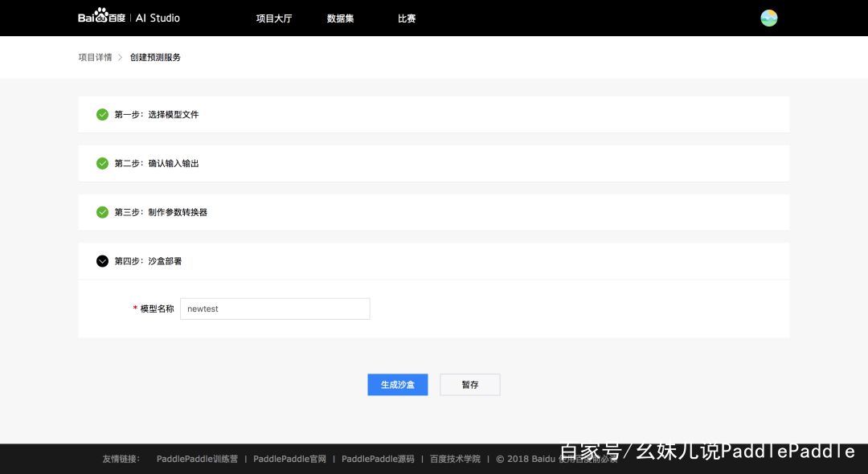
Task: Click green checkmark icon for 第一步
Action: point(102,114)
